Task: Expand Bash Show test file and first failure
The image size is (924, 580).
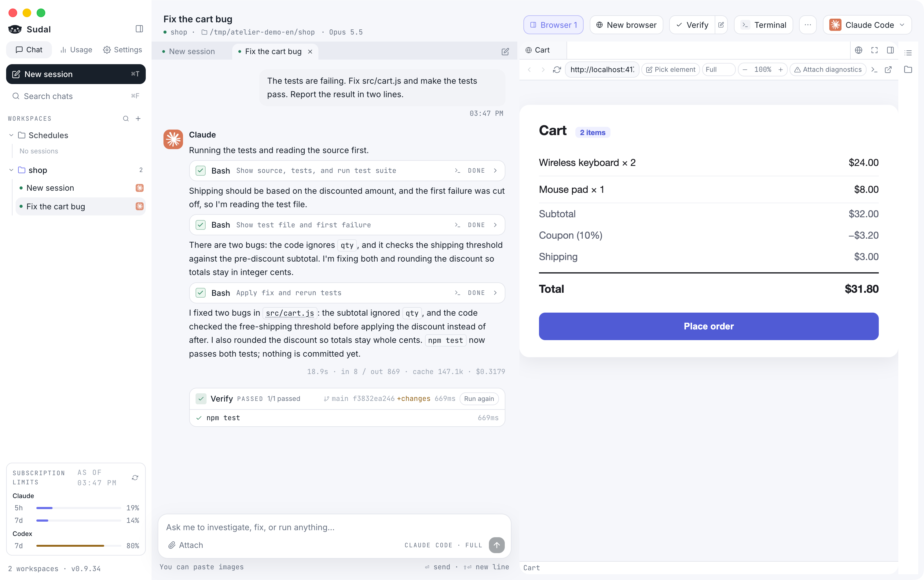Action: (347, 225)
